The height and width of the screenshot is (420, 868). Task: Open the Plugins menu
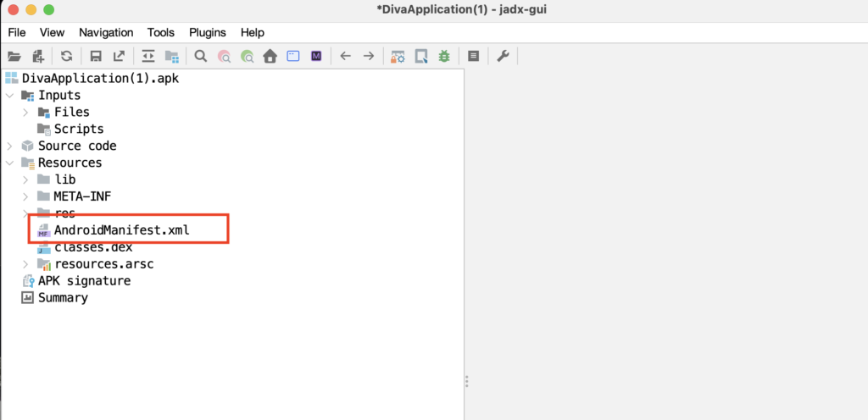[x=208, y=33]
